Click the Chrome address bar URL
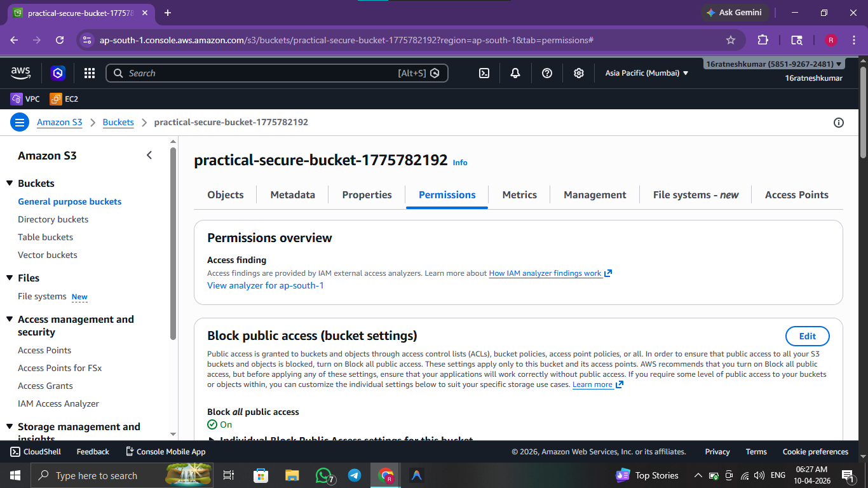The image size is (868, 488). point(346,40)
